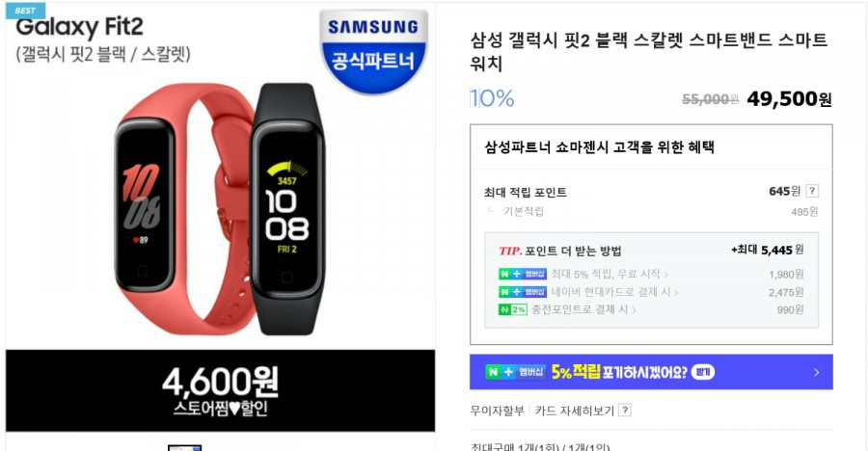Click the BEST badge on product image
868x451 pixels.
pos(25,11)
